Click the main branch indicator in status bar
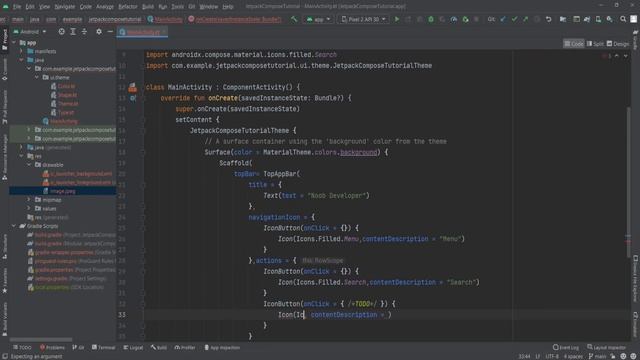This screenshot has width=640, height=360. (x=598, y=356)
